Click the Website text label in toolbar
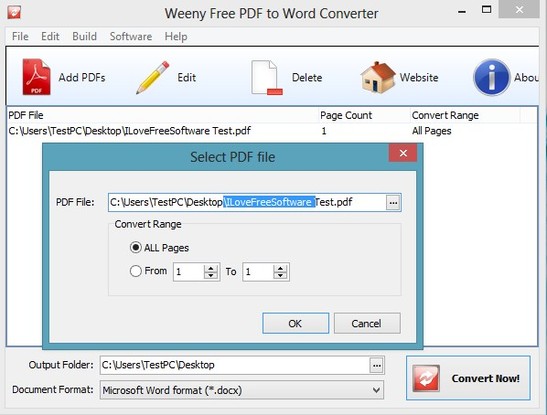 click(419, 77)
